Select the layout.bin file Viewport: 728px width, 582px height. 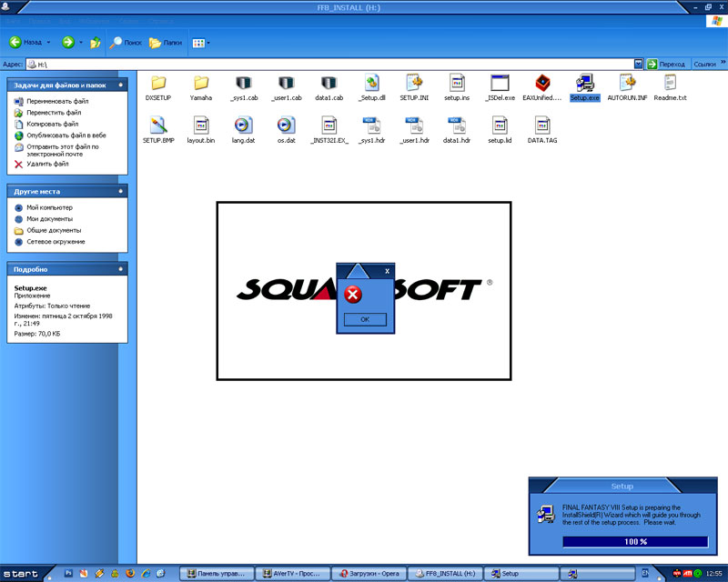pos(201,130)
